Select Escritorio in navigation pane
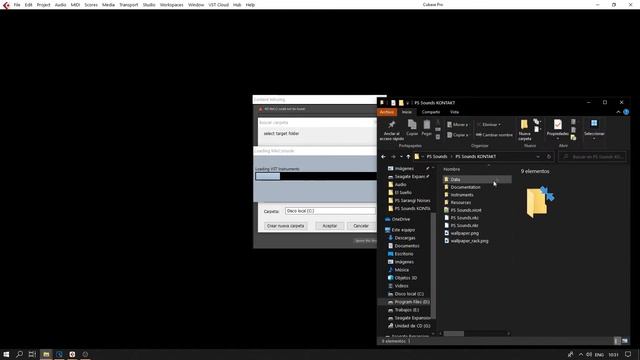640x360 pixels. 404,254
